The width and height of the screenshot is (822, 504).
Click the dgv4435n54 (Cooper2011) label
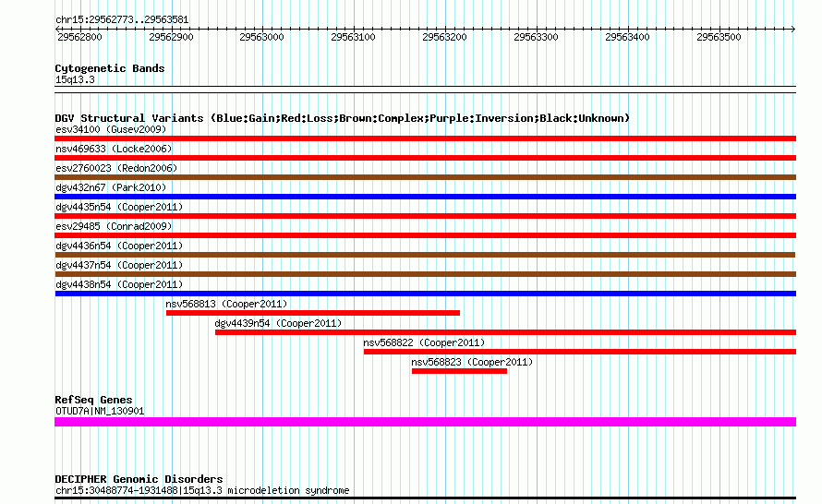119,207
